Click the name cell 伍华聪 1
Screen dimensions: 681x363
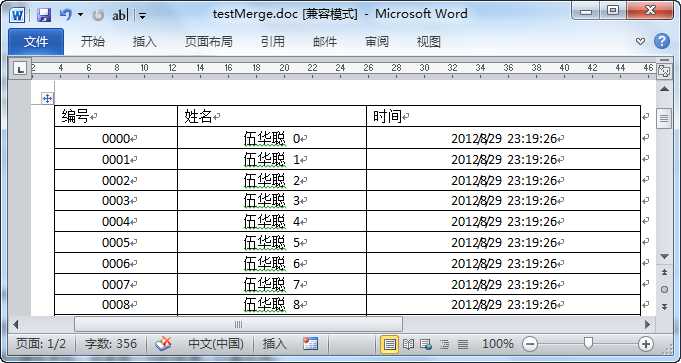(x=272, y=159)
